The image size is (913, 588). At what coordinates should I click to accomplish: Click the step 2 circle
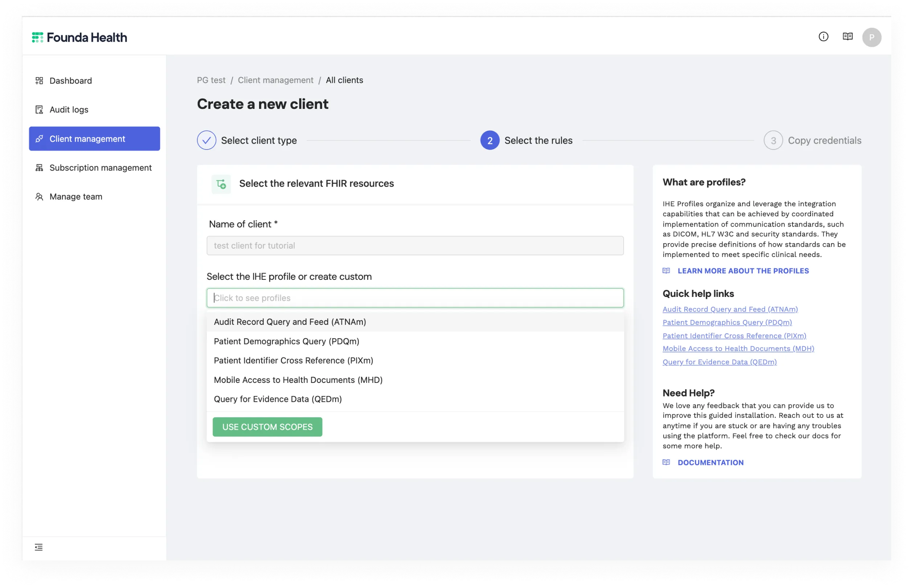pos(490,140)
